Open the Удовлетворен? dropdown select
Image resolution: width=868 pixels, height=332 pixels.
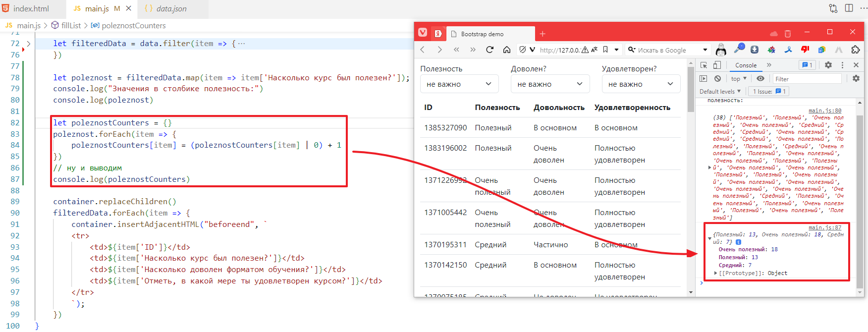pos(641,84)
